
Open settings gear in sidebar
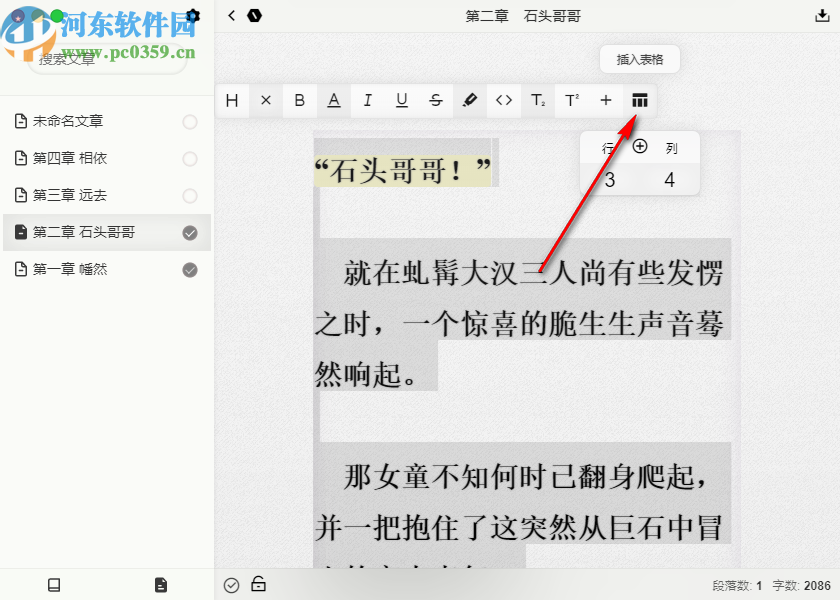[193, 16]
